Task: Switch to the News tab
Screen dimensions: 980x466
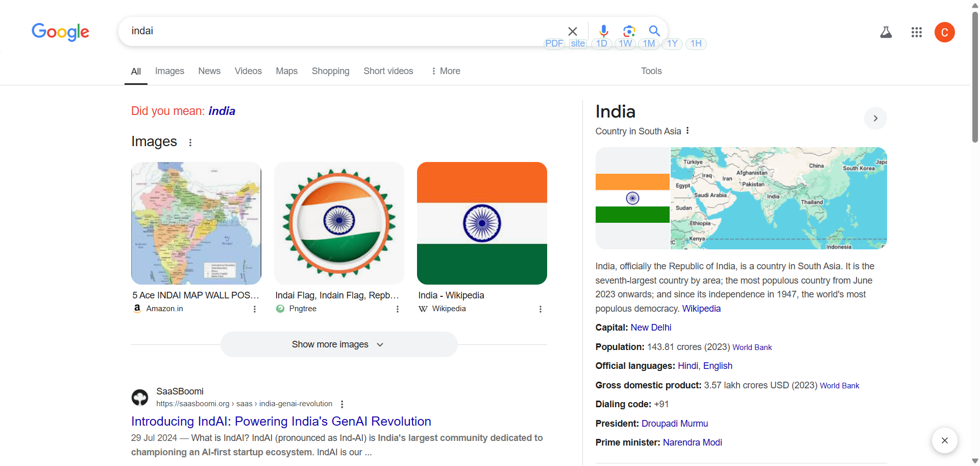Action: 209,71
